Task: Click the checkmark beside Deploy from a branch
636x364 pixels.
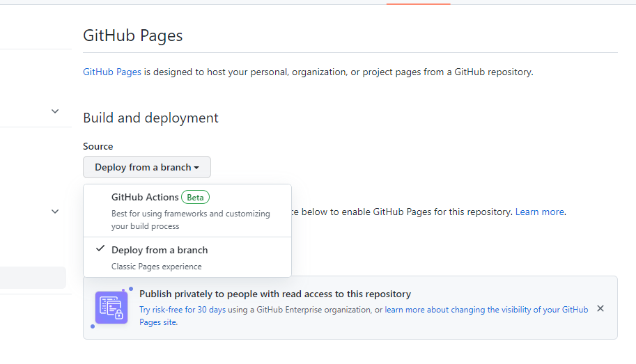Action: 100,249
